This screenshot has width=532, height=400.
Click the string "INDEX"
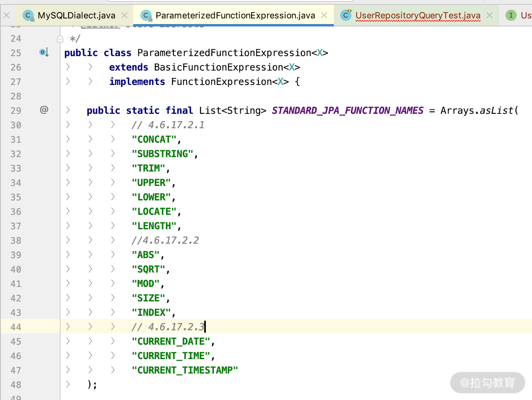click(x=151, y=313)
